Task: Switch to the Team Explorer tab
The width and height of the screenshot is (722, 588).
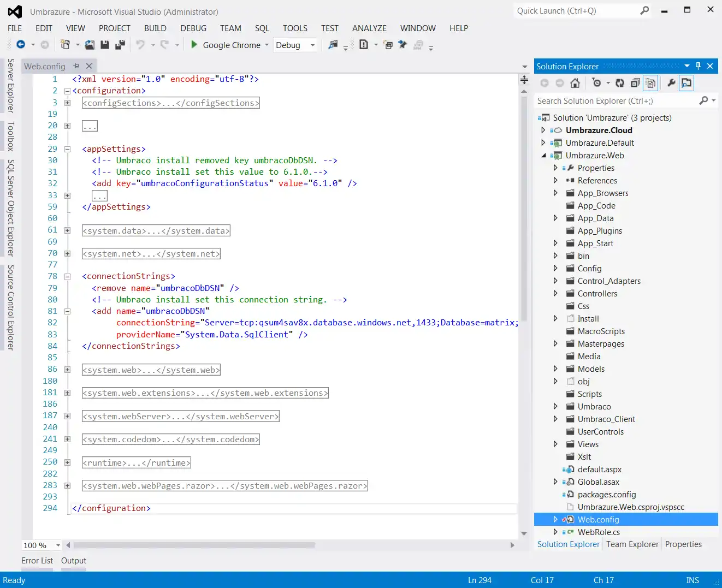Action: click(x=632, y=544)
